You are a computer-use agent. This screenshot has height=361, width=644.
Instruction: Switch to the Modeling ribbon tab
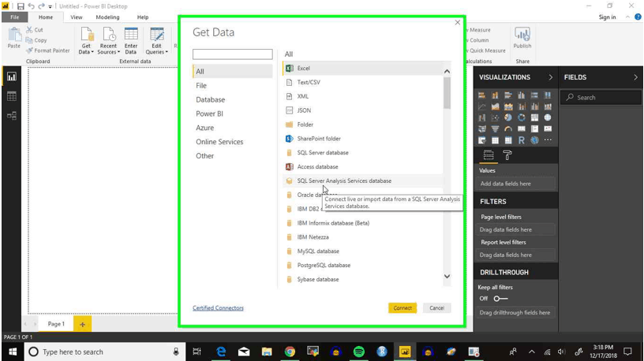pos(107,17)
